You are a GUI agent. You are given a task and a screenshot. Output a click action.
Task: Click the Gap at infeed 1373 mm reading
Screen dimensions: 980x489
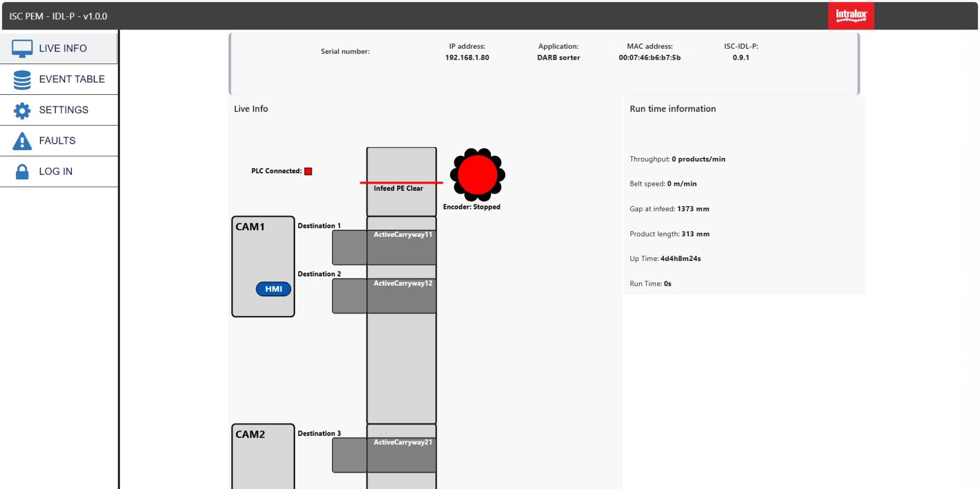pyautogui.click(x=669, y=209)
